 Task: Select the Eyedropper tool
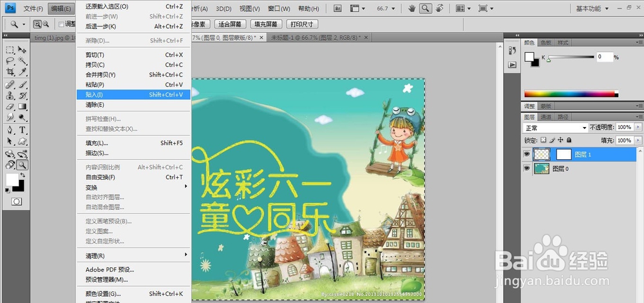coord(22,72)
